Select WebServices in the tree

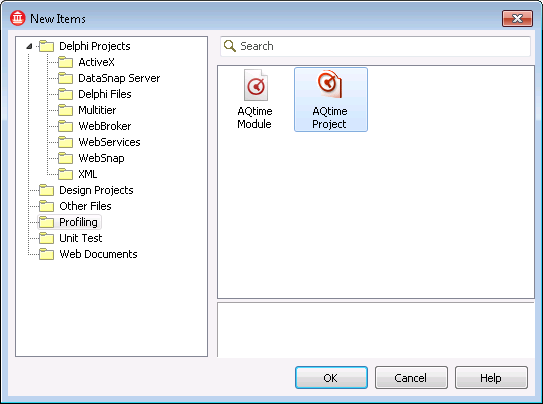click(x=109, y=142)
